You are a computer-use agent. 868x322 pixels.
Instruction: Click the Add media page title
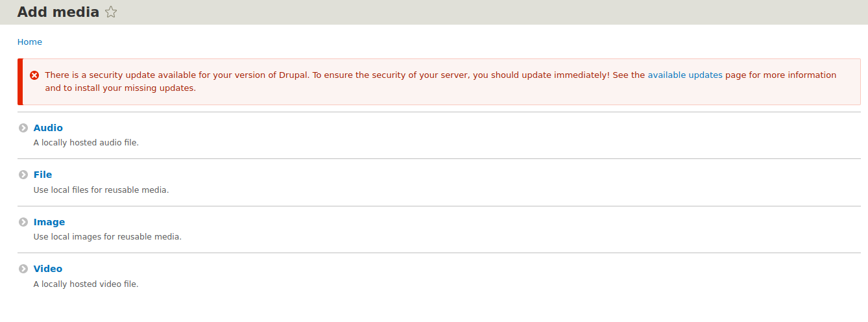pyautogui.click(x=58, y=12)
